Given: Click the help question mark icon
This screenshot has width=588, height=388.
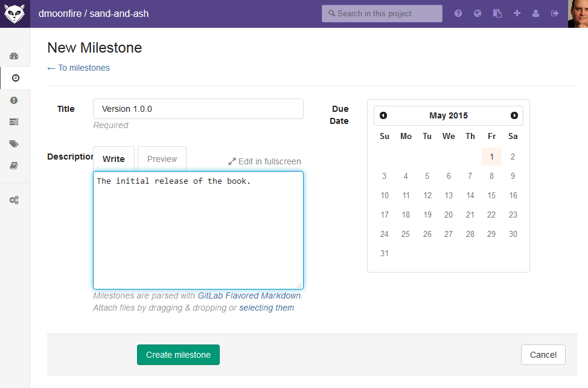Looking at the screenshot, I should [458, 13].
